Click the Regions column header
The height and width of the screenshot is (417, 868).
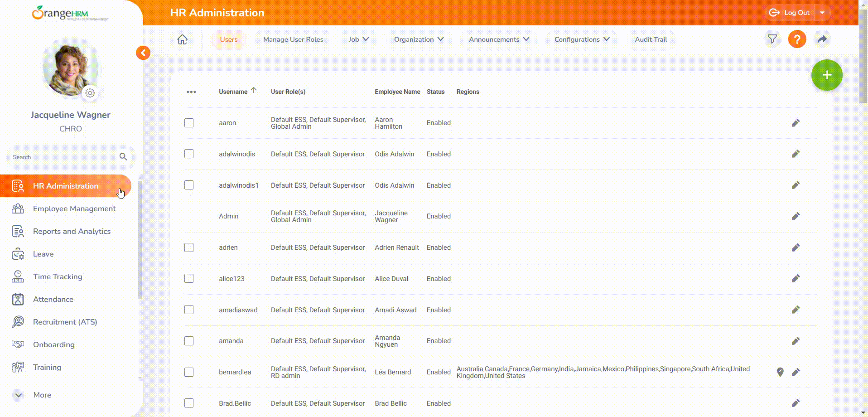coord(468,92)
